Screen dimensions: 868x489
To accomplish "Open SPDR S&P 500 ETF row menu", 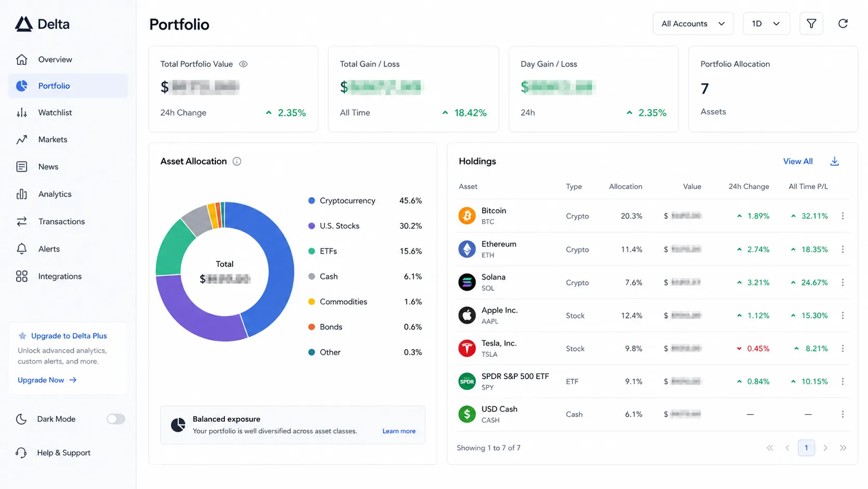I will 843,381.
